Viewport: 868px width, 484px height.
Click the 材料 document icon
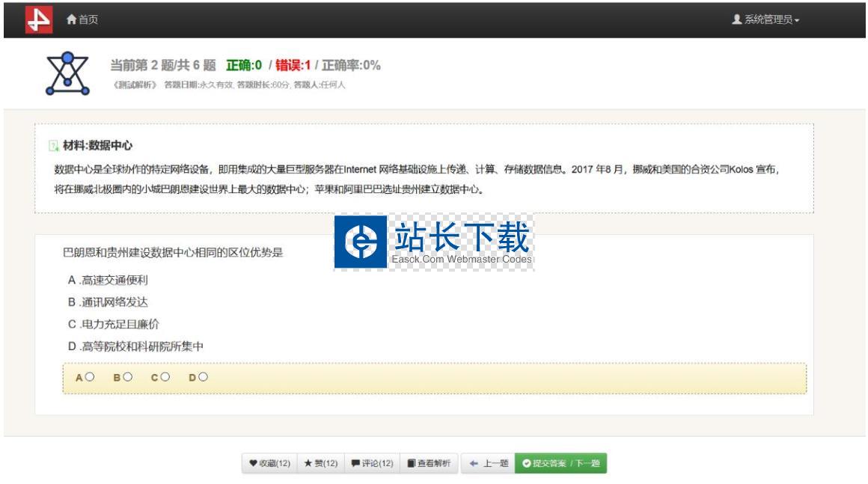click(54, 145)
